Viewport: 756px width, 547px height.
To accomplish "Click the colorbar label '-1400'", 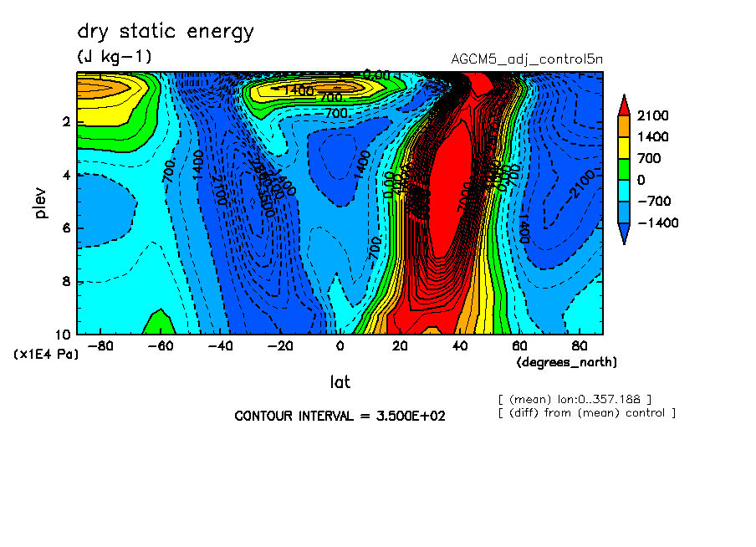I will coord(657,222).
